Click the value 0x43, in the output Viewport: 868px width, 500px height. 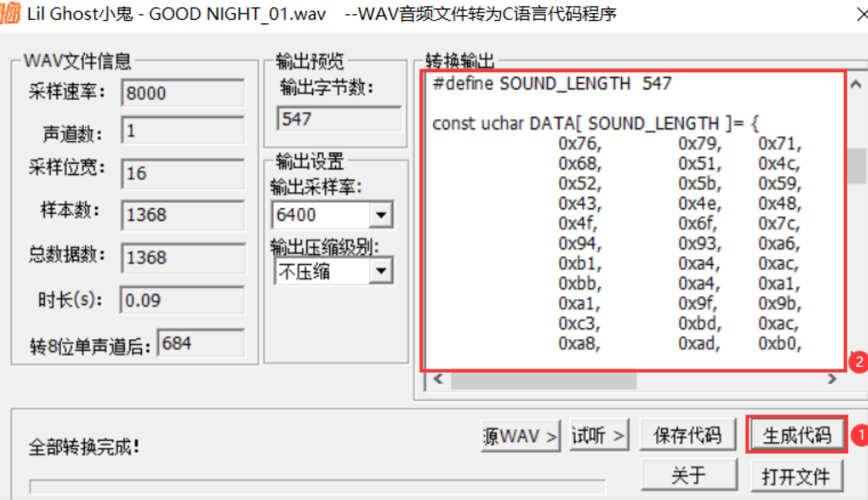pyautogui.click(x=579, y=204)
